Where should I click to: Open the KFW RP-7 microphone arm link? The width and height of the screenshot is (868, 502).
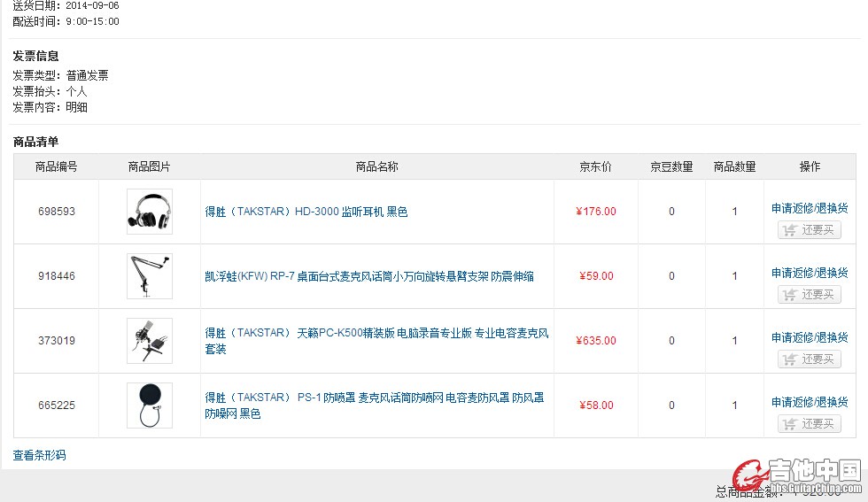coord(369,276)
